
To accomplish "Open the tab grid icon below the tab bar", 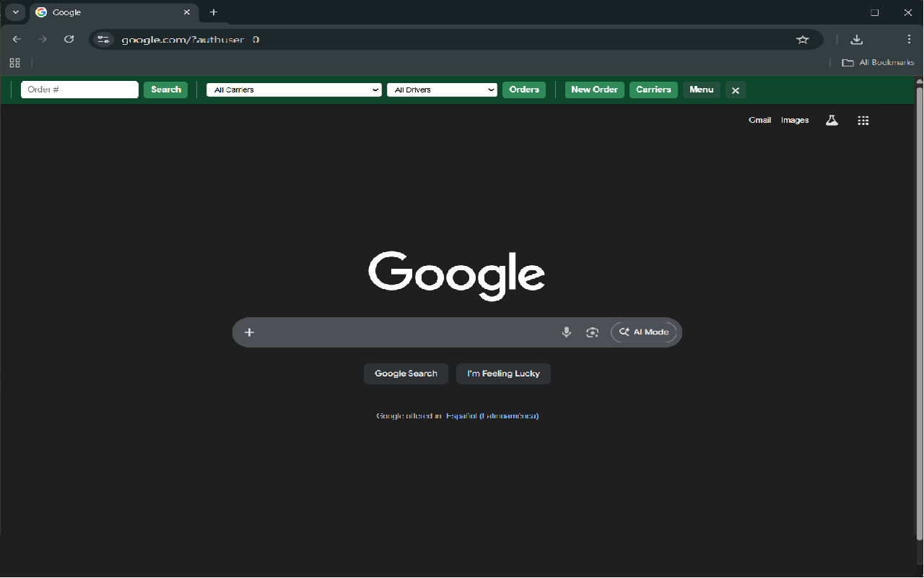I will click(x=14, y=63).
